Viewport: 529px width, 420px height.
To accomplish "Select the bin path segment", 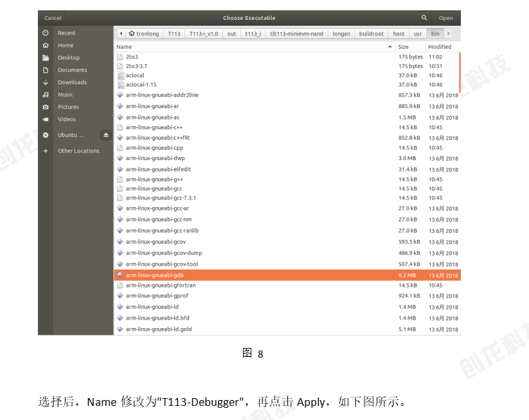I will pos(435,33).
